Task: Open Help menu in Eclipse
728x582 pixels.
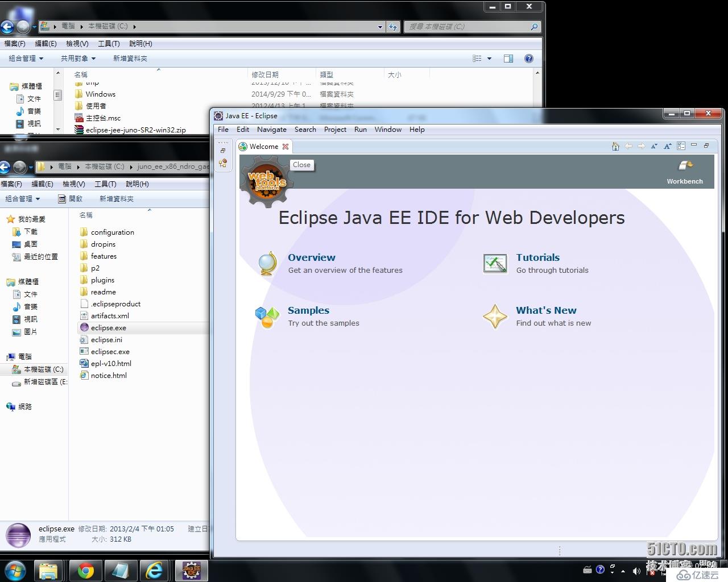Action: 417,130
